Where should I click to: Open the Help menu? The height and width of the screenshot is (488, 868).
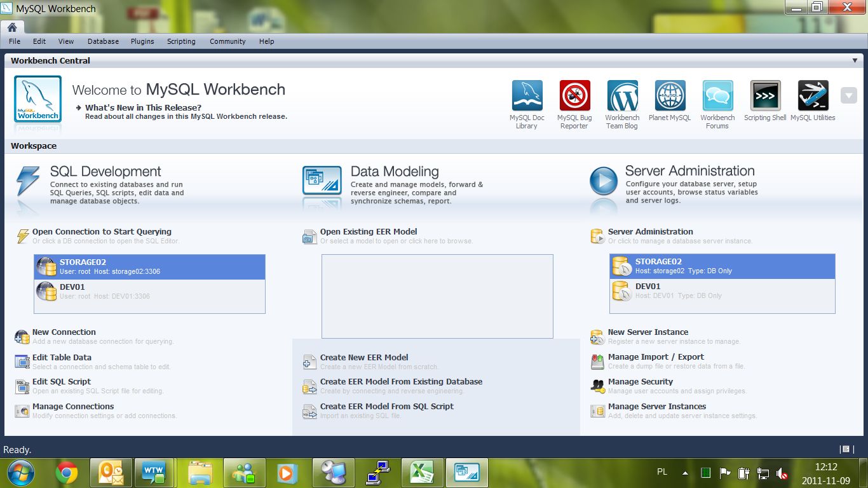[x=267, y=41]
